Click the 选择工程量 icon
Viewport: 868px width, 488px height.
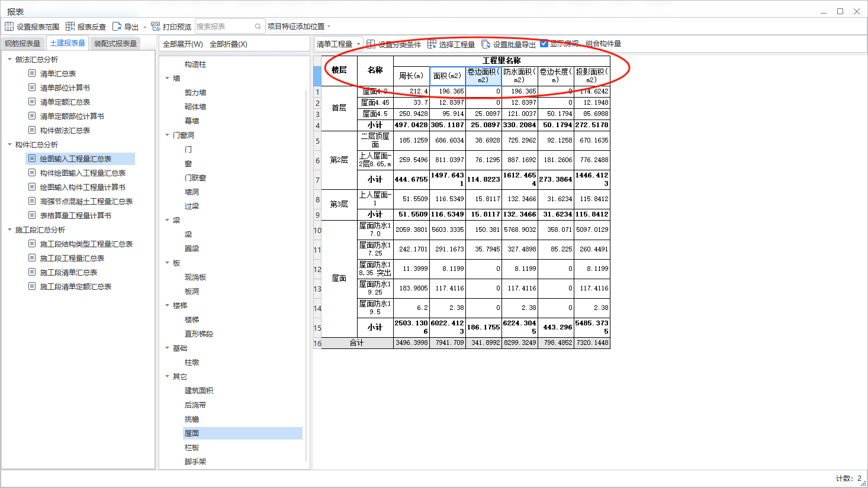pyautogui.click(x=432, y=44)
